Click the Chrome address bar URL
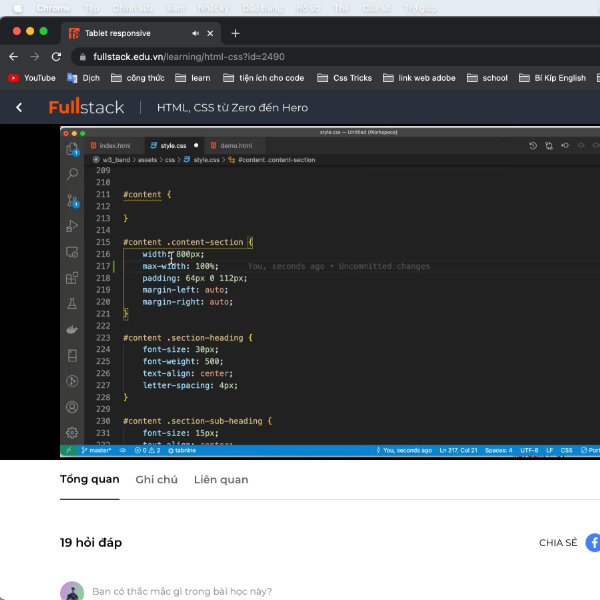 [190, 57]
